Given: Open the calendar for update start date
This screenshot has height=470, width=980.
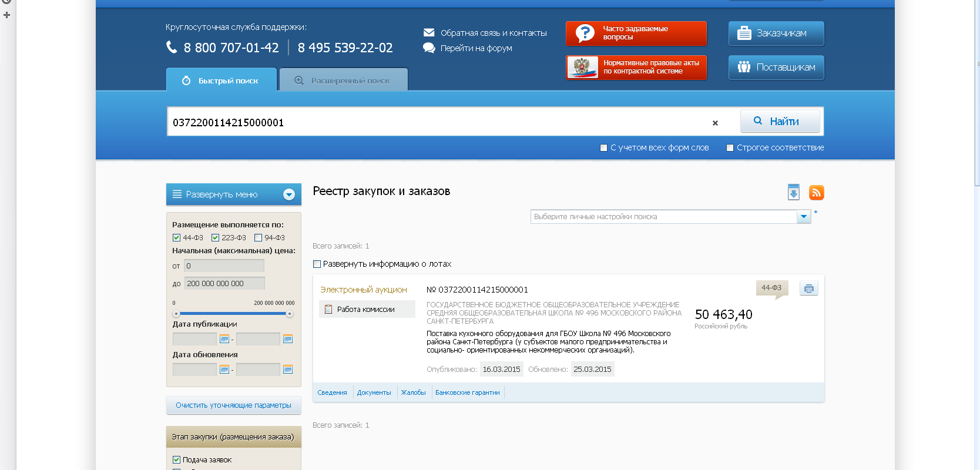Looking at the screenshot, I should tap(224, 370).
